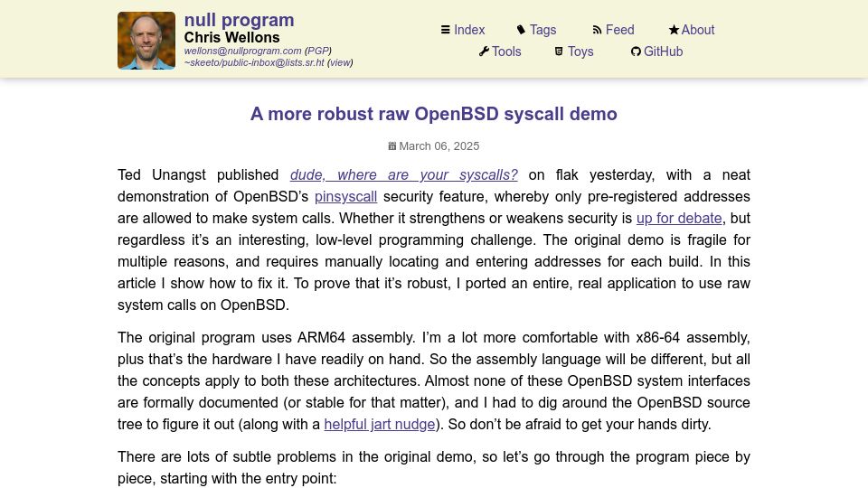Screen dimensions: 868x488
Task: Click the March 06, 2025 date text
Action: (439, 146)
